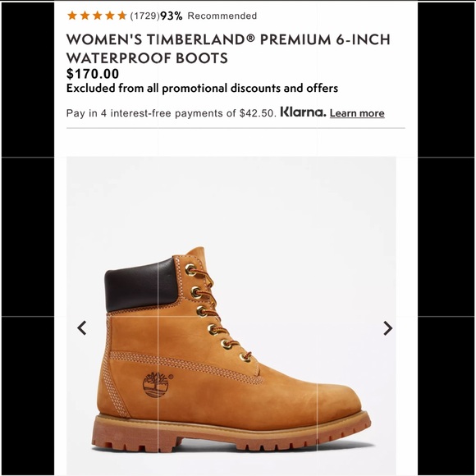Click the third orange rating star
The width and height of the screenshot is (476, 476).
(x=97, y=16)
